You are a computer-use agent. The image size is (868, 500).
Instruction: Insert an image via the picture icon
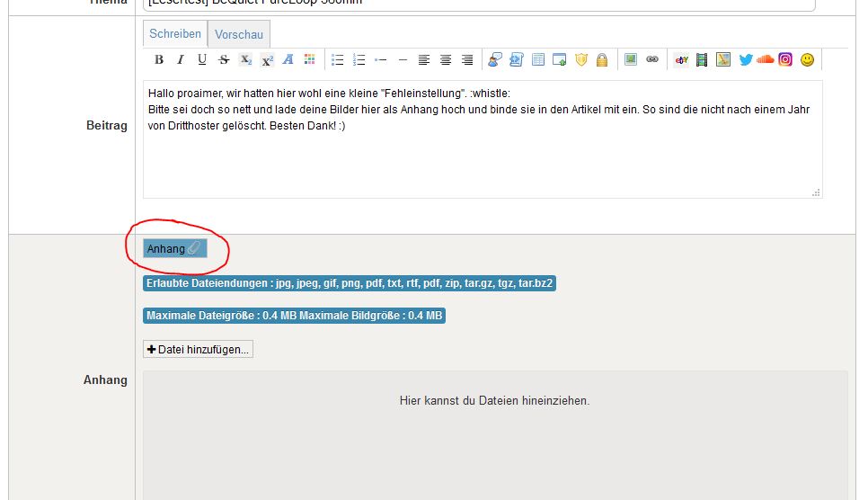tap(631, 60)
